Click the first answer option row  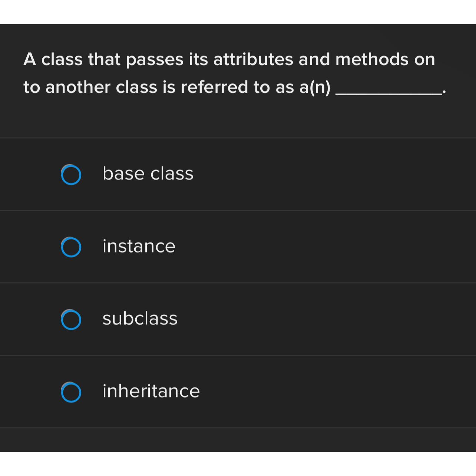(237, 174)
